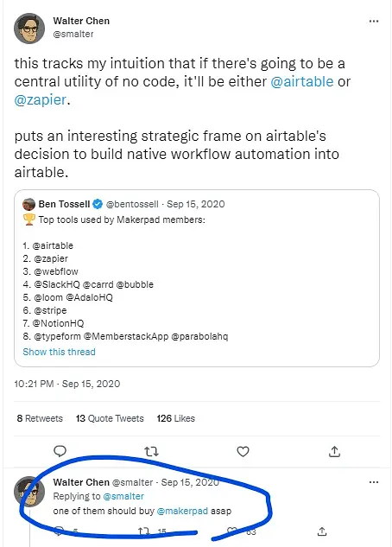The image size is (392, 547).
Task: Open the reply tweet's three-dot more menu
Action: click(x=374, y=482)
